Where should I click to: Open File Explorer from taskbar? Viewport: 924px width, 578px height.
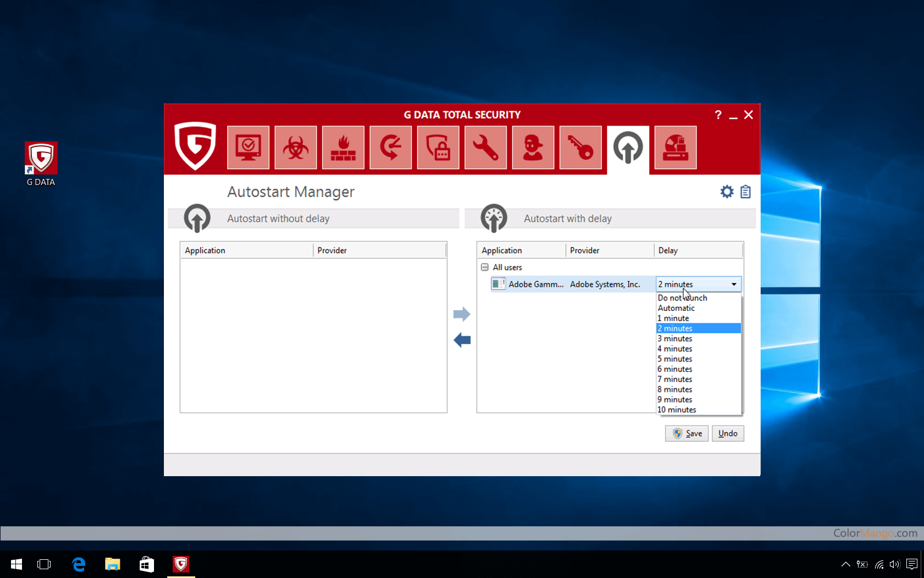click(x=113, y=564)
